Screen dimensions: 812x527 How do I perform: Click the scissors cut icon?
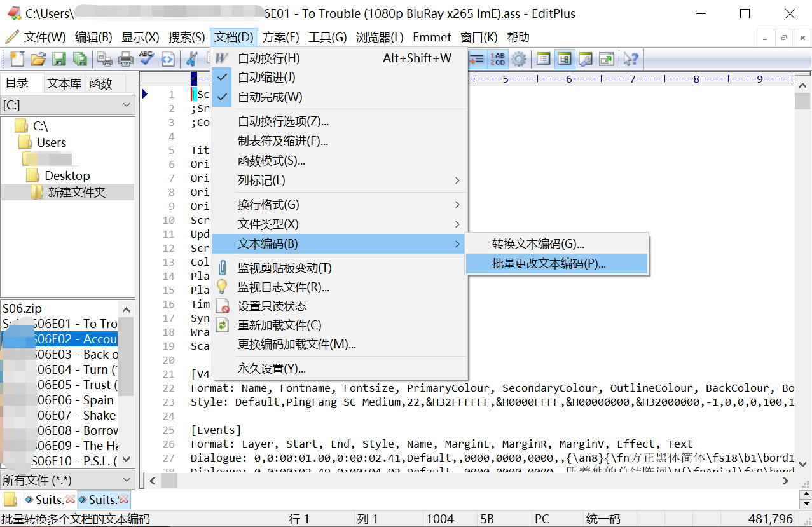(191, 59)
